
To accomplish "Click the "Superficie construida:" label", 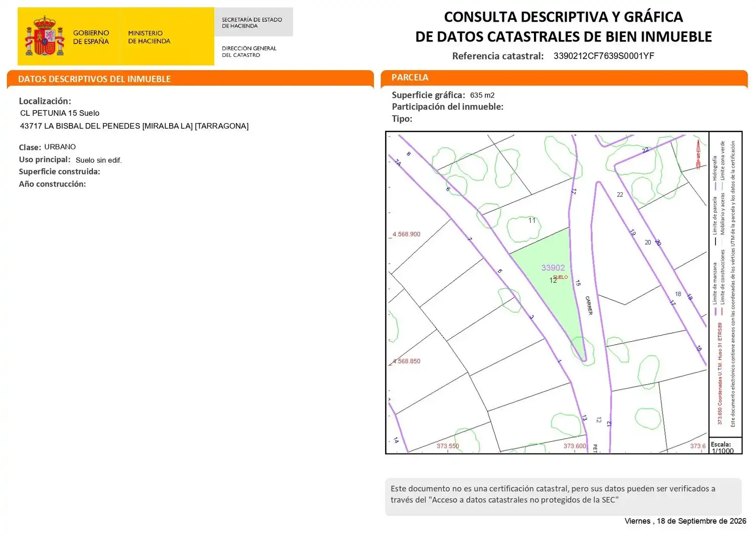I will (59, 172).
